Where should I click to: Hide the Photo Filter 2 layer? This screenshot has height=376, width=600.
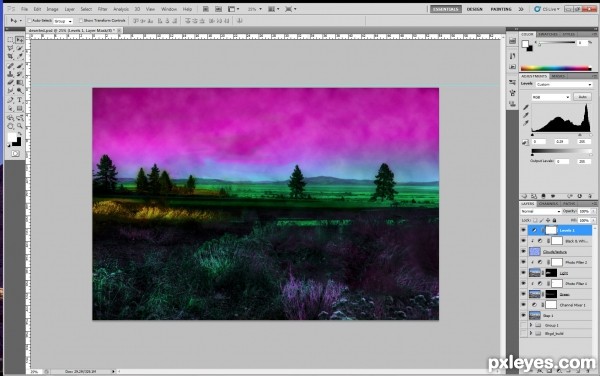point(523,262)
